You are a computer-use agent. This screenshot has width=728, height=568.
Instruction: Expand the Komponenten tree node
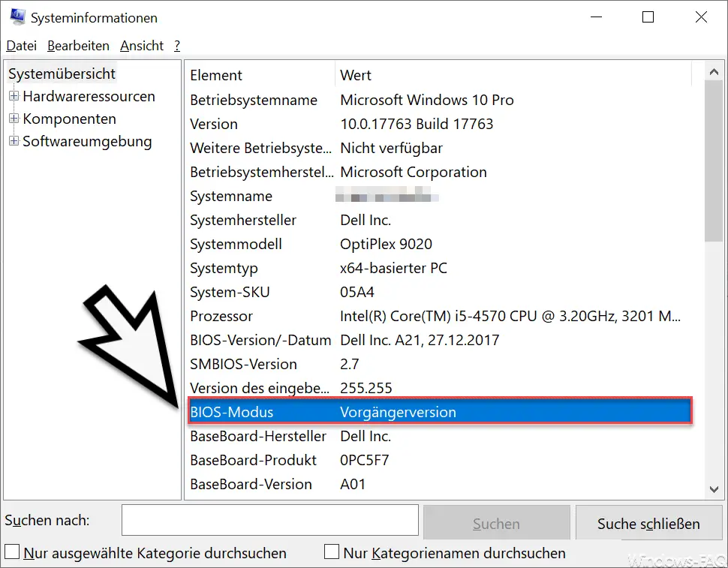pyautogui.click(x=14, y=119)
